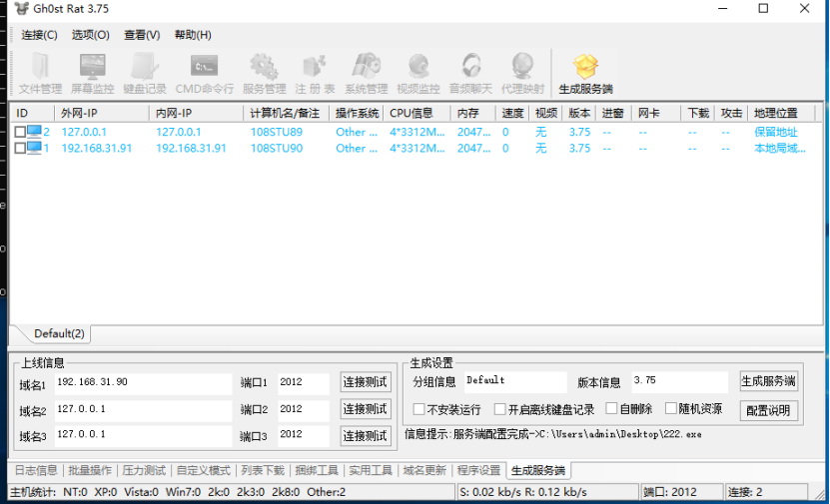Screen dimensions: 830x504
Task: Edit the 分组信息 field
Action: pos(515,382)
